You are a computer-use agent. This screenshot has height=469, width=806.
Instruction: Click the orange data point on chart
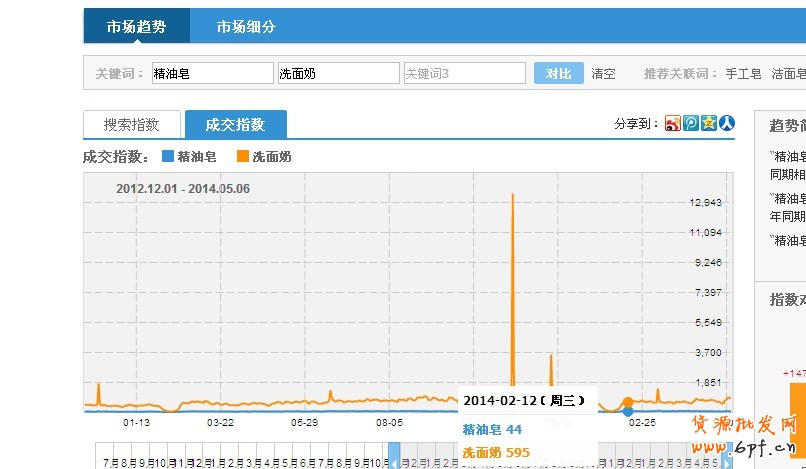[628, 402]
